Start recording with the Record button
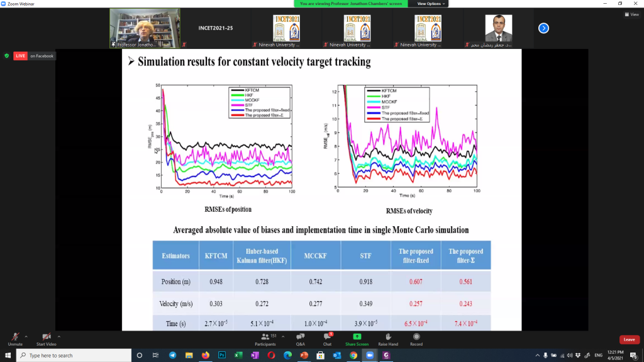Screen dimensions: 644x362 416,339
